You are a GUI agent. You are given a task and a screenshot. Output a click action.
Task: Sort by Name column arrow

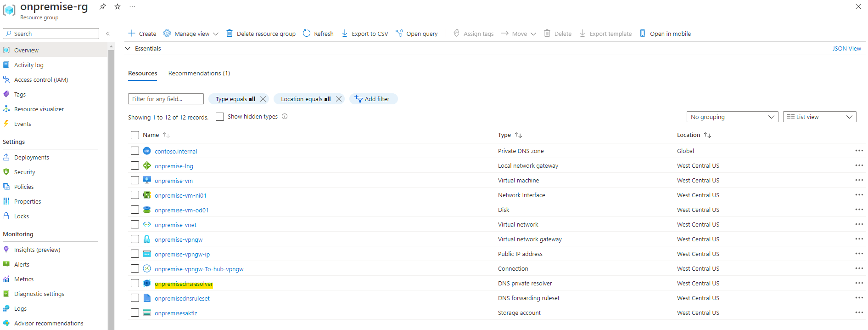tap(166, 135)
